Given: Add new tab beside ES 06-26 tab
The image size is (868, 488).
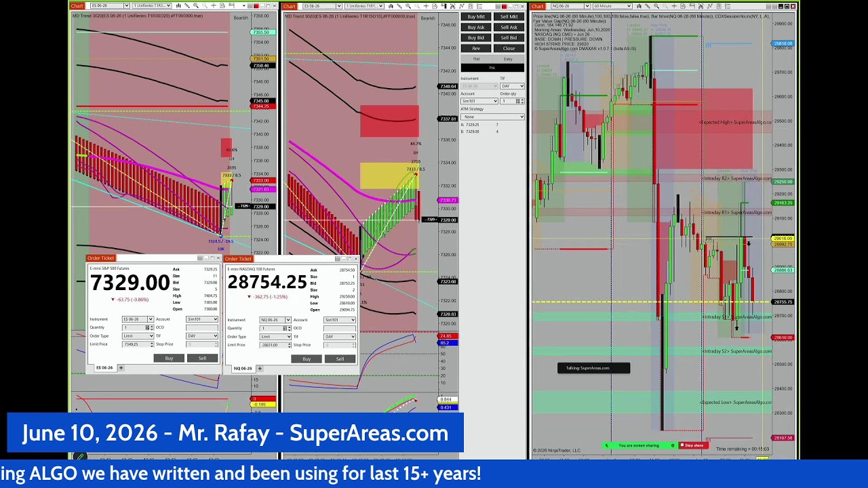Looking at the screenshot, I should point(121,367).
